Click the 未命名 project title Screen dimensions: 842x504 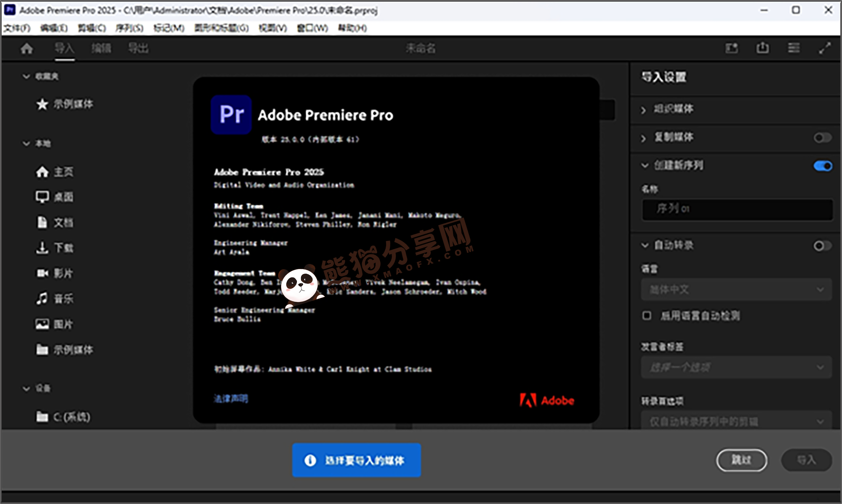pos(421,48)
